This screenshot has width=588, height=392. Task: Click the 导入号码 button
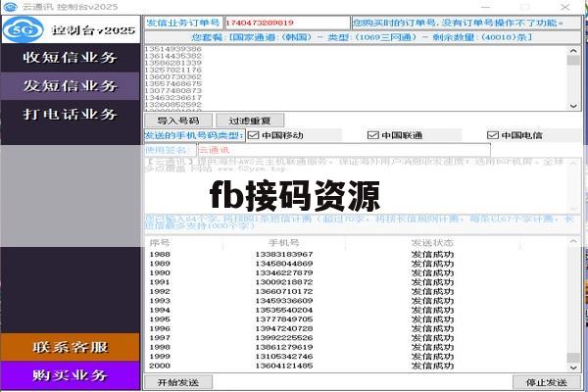[178, 121]
